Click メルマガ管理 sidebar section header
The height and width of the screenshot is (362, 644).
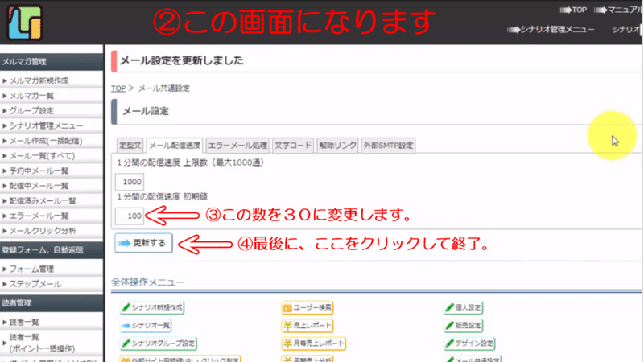[x=52, y=62]
